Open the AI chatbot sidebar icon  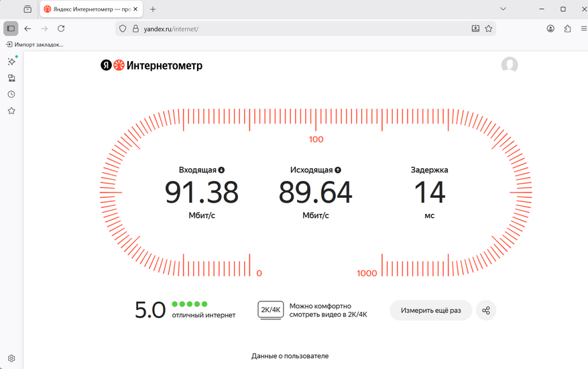[x=11, y=62]
